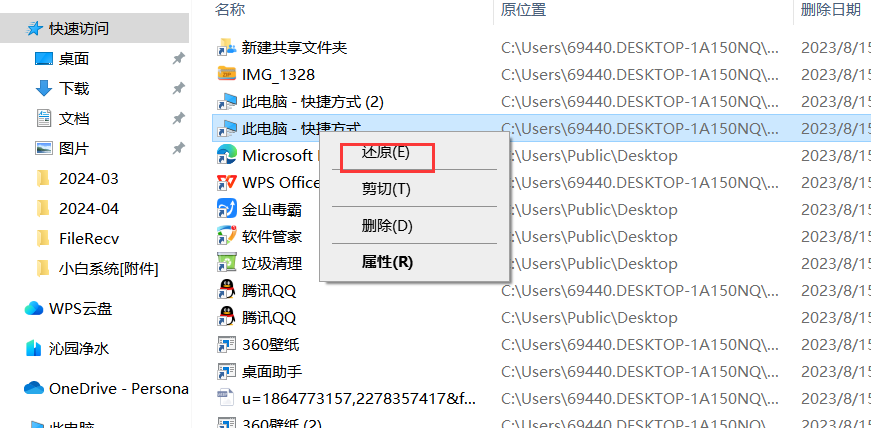
Task: Sort by the 删除日期 column header
Action: pyautogui.click(x=831, y=9)
